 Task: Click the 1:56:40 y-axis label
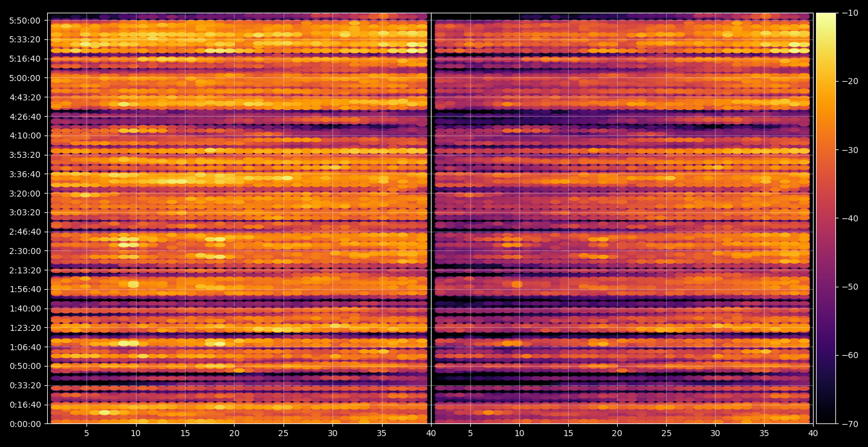pyautogui.click(x=25, y=289)
